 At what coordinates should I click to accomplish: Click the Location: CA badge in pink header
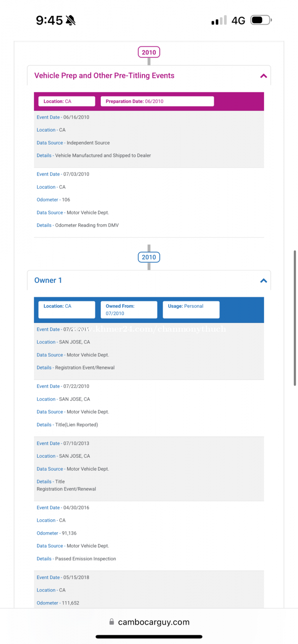67,101
